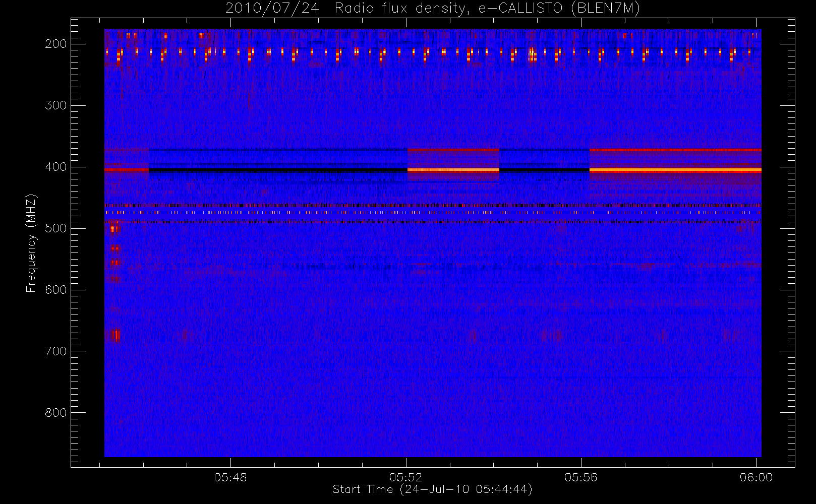This screenshot has height=504, width=816.
Task: Click the 800 frequency tick label
Action: [56, 413]
